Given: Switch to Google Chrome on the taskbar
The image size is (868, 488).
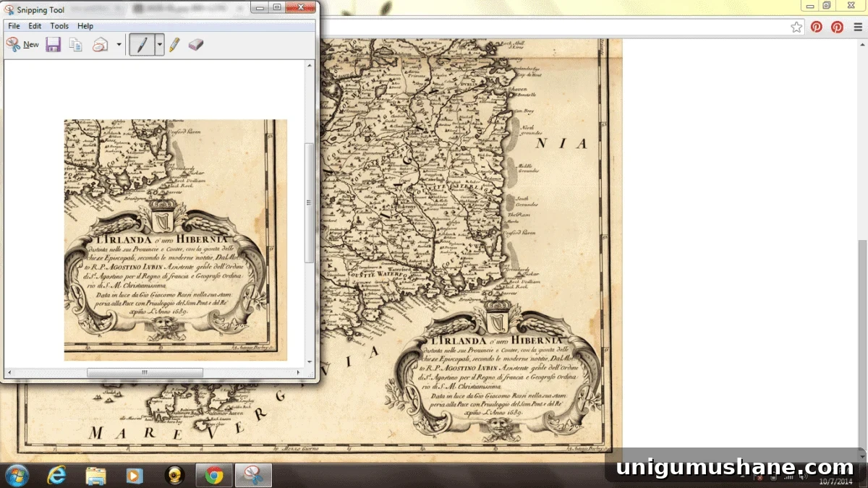Looking at the screenshot, I should [x=214, y=475].
